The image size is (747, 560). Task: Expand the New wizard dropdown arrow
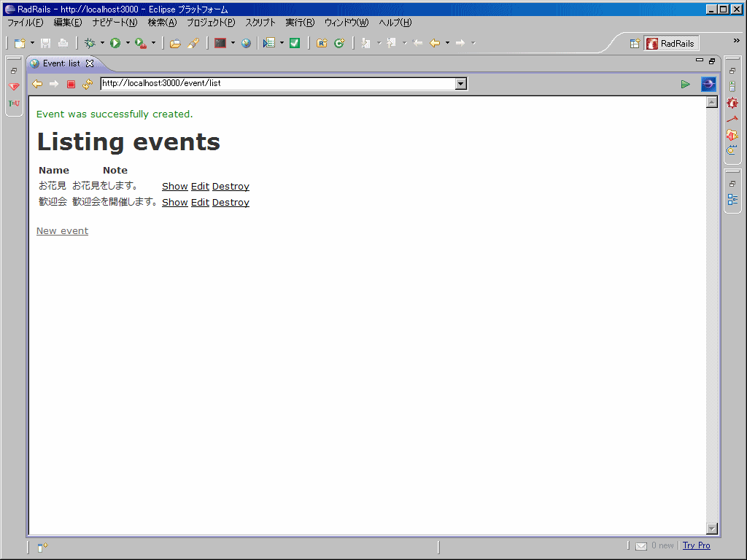32,43
